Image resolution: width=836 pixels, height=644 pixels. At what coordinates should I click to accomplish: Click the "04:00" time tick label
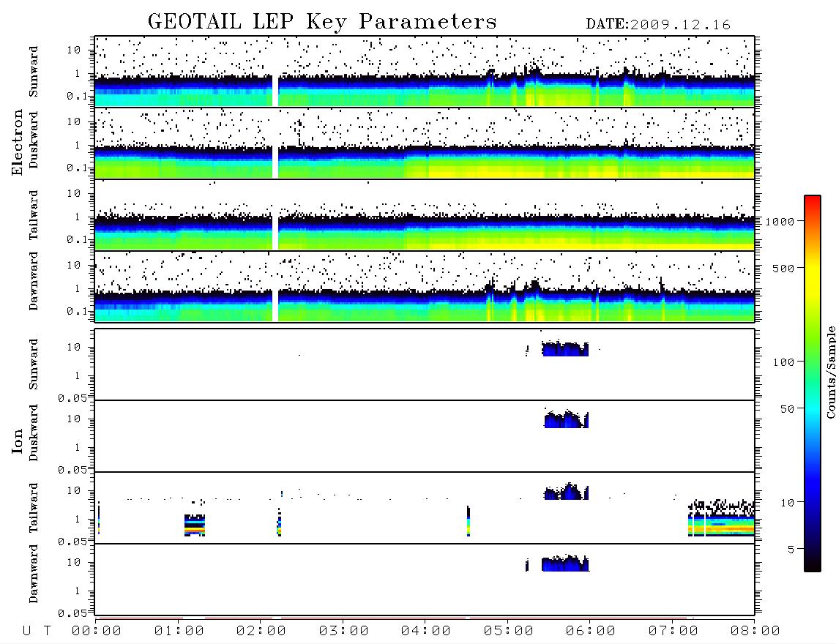coord(426,632)
